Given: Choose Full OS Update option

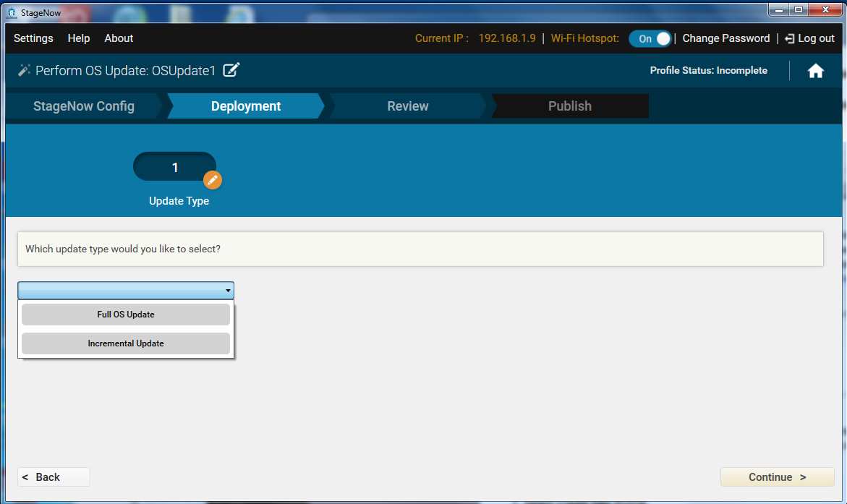Looking at the screenshot, I should point(126,315).
